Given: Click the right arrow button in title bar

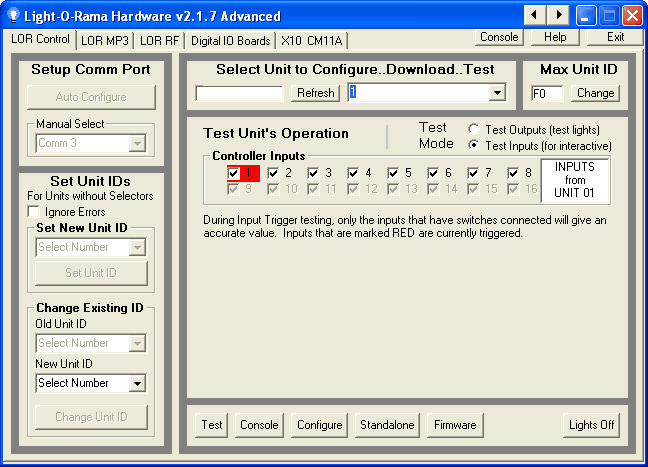Looking at the screenshot, I should [558, 15].
